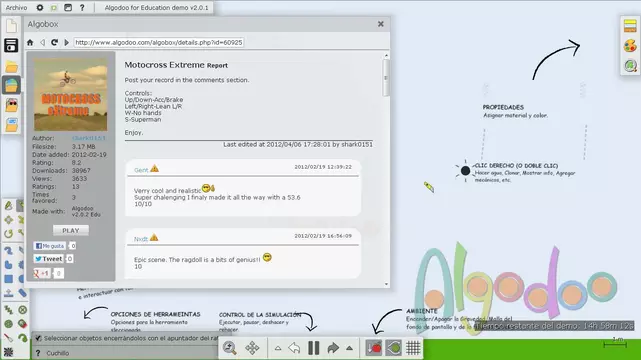Open the author shark0151 link
The image size is (641, 360).
coord(89,138)
